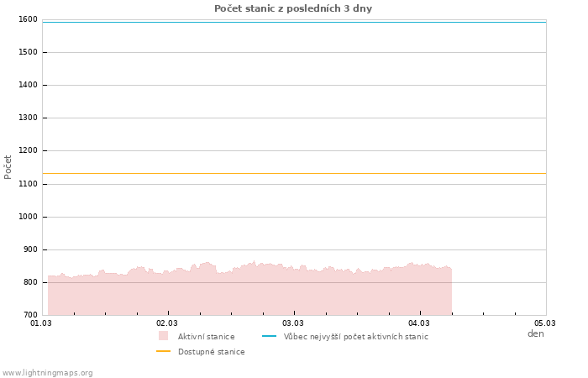Image resolution: width=588 pixels, height=378 pixels.
Task: Click the 1100 y-axis value
Action: coord(28,184)
